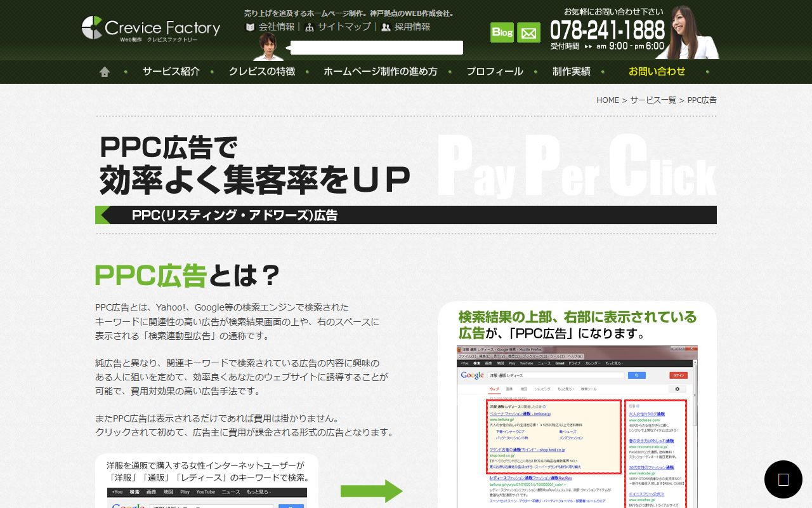Open the green Blog icon
Image resolution: width=812 pixels, height=508 pixels.
point(502,32)
